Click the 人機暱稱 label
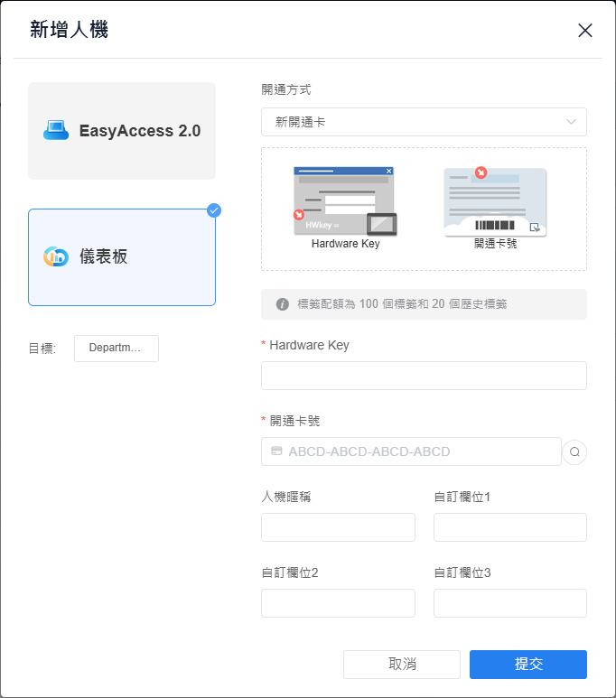This screenshot has height=698, width=616. coord(286,497)
